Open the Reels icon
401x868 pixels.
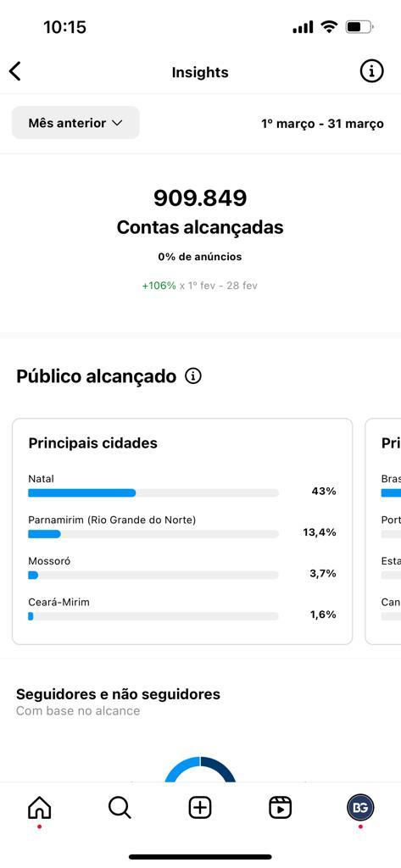[281, 808]
